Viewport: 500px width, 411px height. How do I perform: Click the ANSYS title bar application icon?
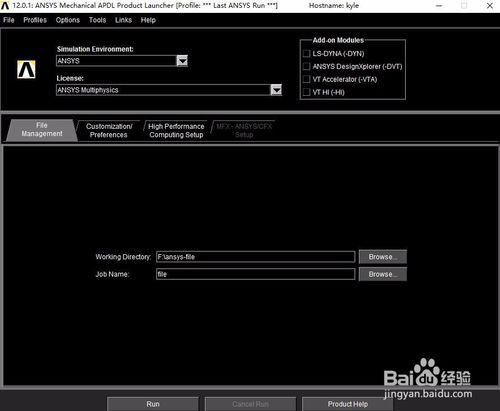(5, 6)
